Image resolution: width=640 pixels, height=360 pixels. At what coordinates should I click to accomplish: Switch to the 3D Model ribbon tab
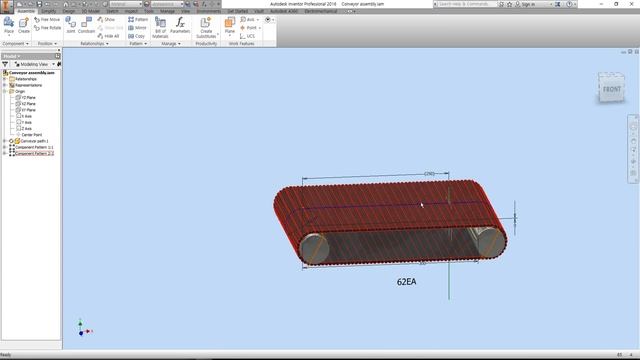pos(90,11)
